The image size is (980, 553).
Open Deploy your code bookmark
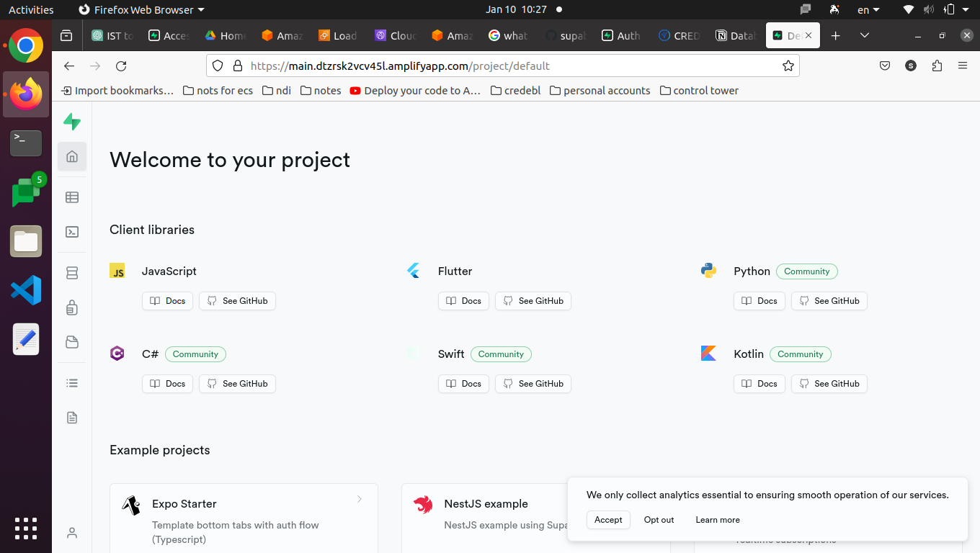pos(415,90)
